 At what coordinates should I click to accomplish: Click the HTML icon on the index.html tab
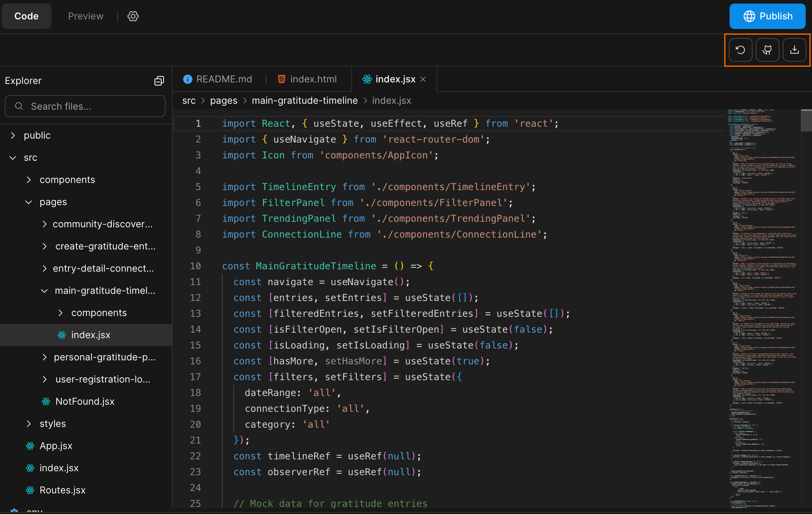click(281, 79)
